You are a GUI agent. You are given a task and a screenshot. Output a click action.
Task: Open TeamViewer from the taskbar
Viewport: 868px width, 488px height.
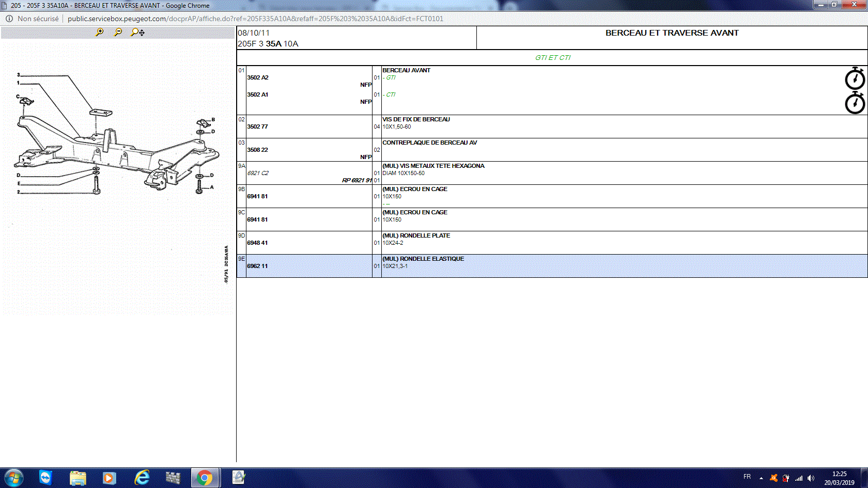(45, 478)
